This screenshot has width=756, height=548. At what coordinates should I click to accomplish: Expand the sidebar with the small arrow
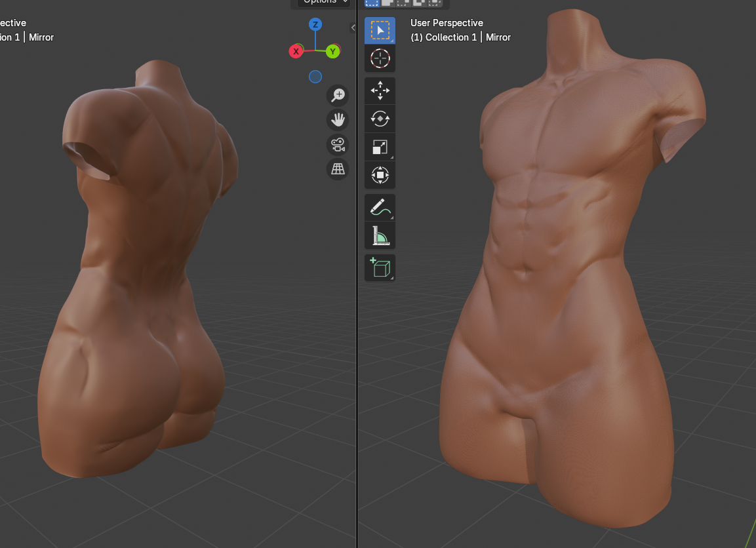(353, 28)
